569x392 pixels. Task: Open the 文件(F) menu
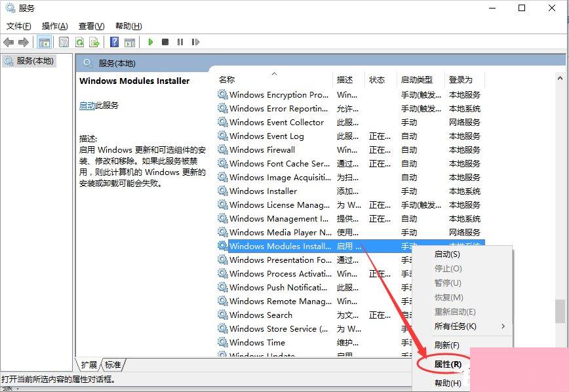coord(19,26)
